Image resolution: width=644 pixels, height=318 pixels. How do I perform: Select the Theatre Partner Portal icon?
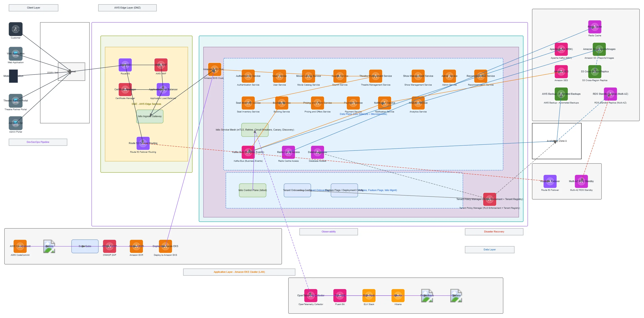pyautogui.click(x=15, y=101)
